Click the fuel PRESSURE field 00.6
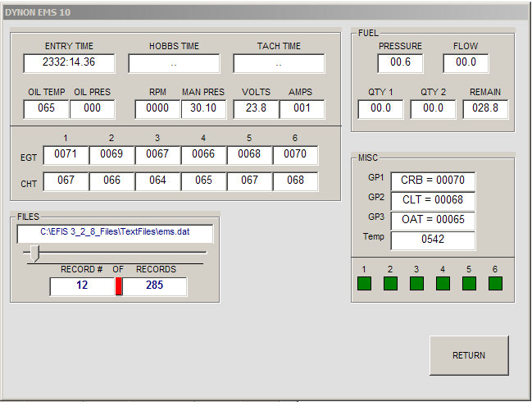The image size is (532, 402). [x=400, y=63]
